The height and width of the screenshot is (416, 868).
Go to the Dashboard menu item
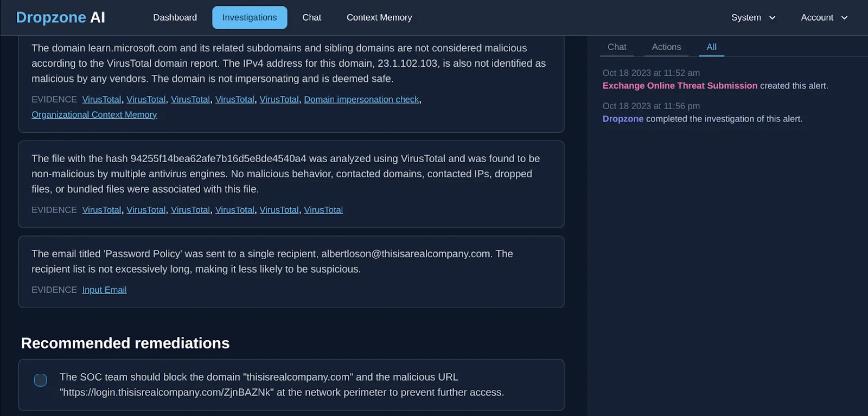pos(175,17)
